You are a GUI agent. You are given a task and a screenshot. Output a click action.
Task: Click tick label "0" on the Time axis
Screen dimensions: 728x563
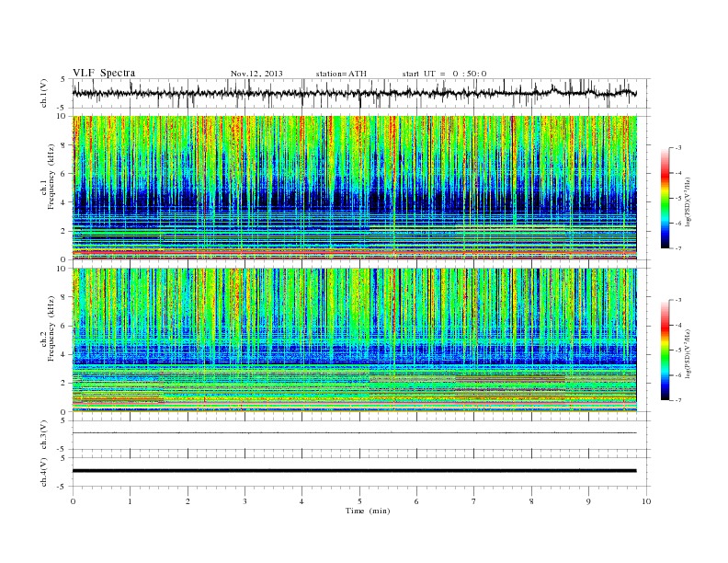click(73, 501)
